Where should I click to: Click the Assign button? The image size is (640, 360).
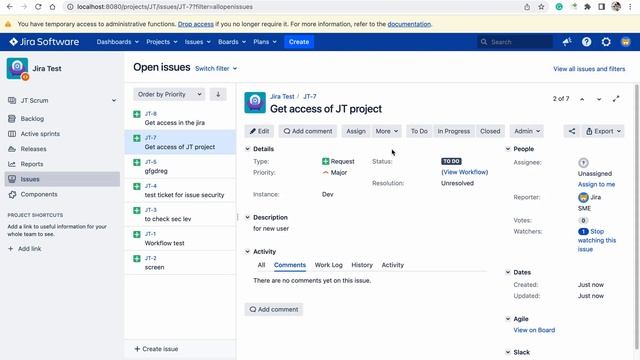click(x=356, y=131)
